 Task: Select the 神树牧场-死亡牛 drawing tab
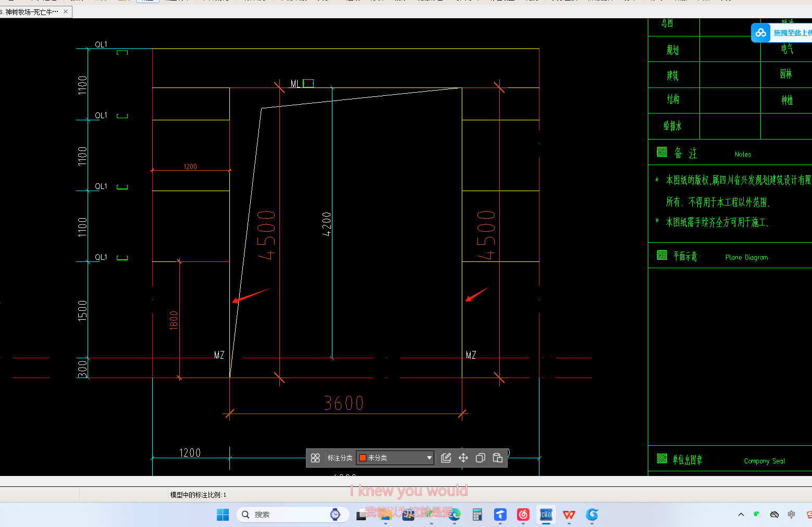(30, 11)
